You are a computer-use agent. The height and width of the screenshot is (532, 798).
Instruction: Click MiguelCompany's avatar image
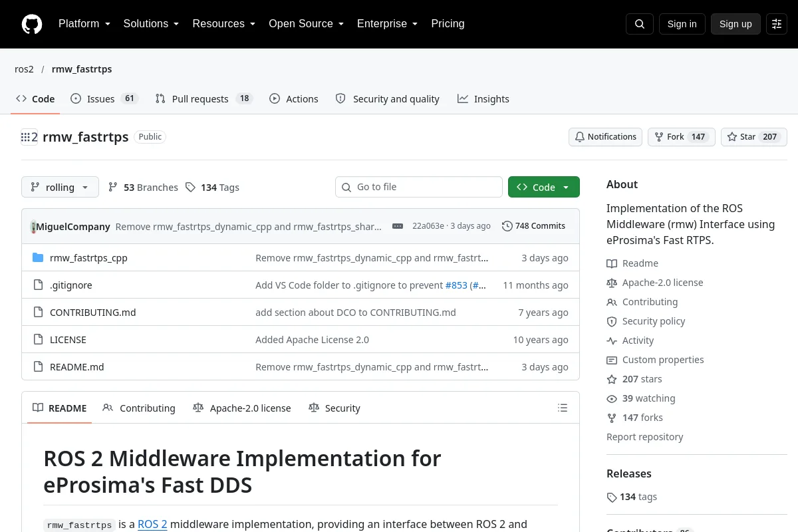[x=33, y=227]
